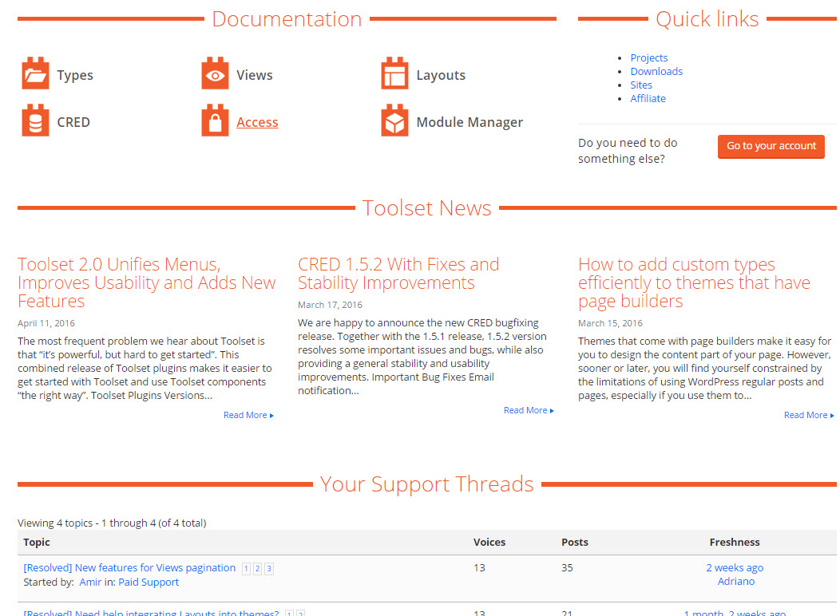Open the Layouts documentation link

(x=441, y=76)
